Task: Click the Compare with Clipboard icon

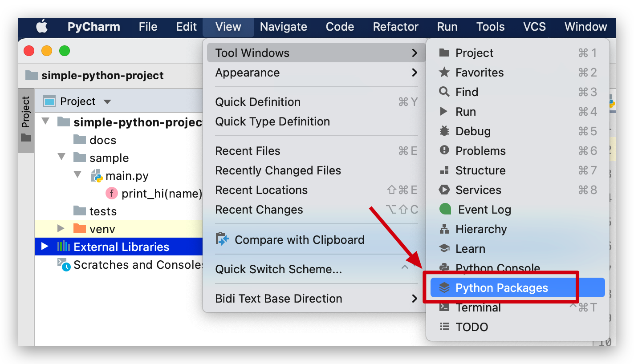Action: [222, 239]
